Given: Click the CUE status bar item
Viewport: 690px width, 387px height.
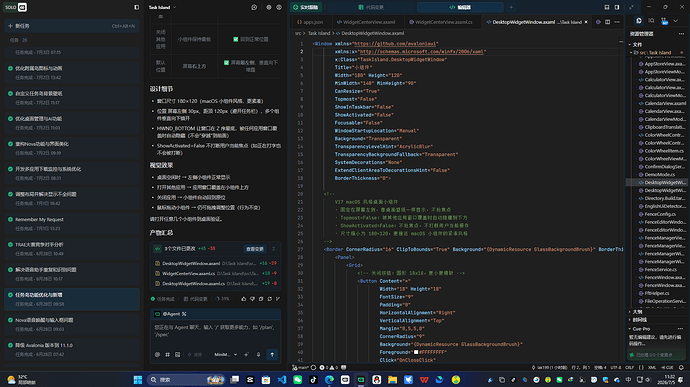Looking at the screenshot, I should tap(667, 367).
